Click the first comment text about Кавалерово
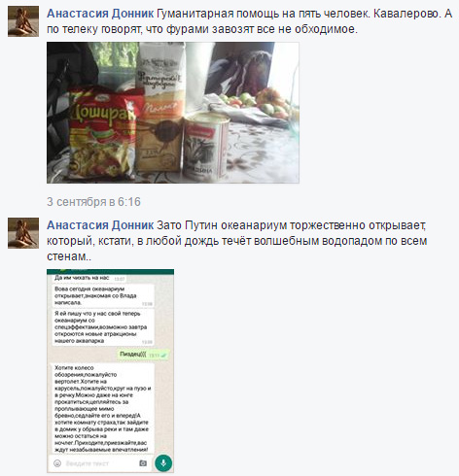This screenshot has width=459, height=476. tap(249, 21)
